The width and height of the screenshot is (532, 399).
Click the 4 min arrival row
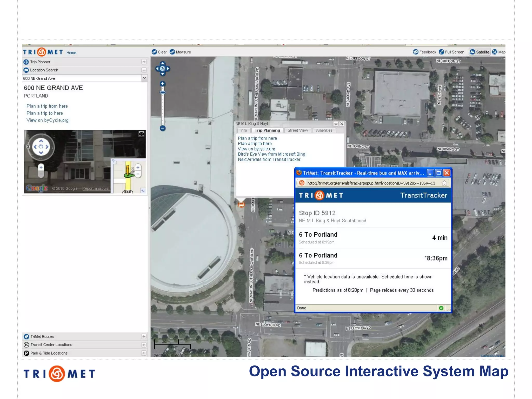point(373,238)
